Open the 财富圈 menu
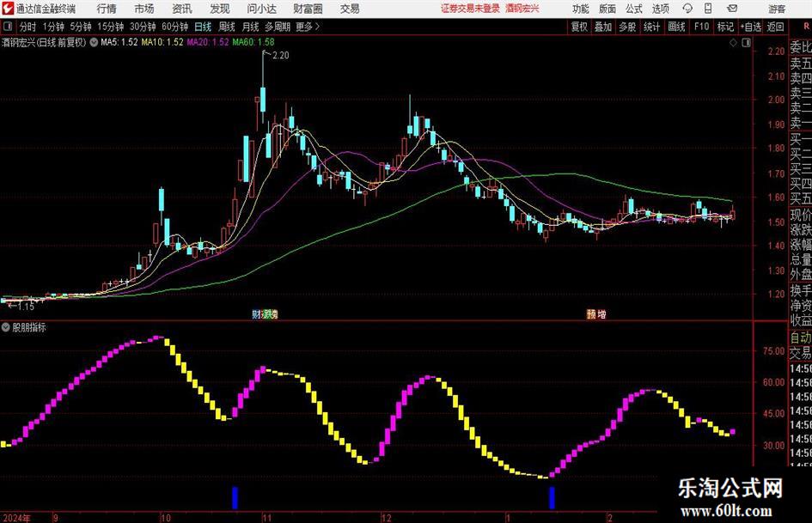The image size is (812, 523). tap(308, 9)
